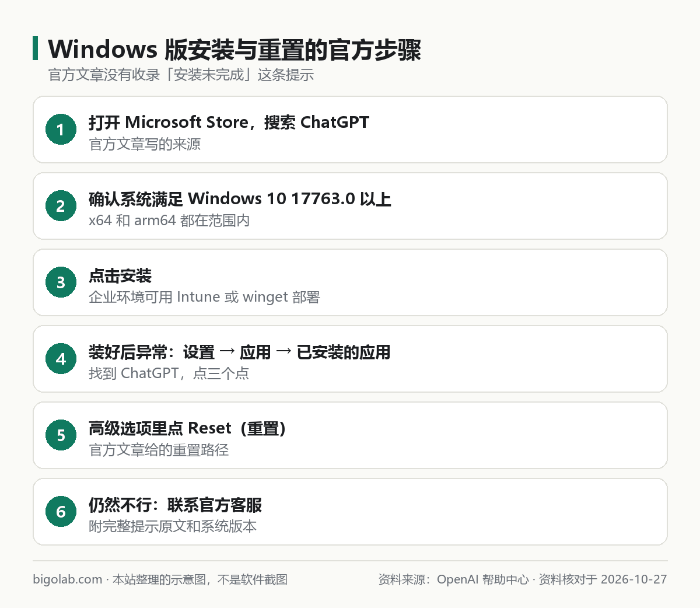This screenshot has height=608, width=700.
Task: Select step heading '打开 Microsoft Store，搜索 ChatGPT'
Action: click(x=229, y=122)
